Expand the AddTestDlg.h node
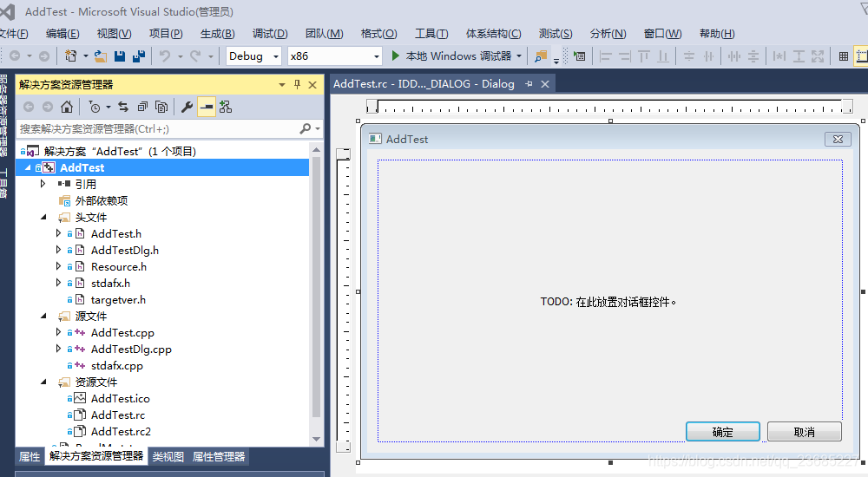Screen dimensions: 868x477 click(x=58, y=250)
